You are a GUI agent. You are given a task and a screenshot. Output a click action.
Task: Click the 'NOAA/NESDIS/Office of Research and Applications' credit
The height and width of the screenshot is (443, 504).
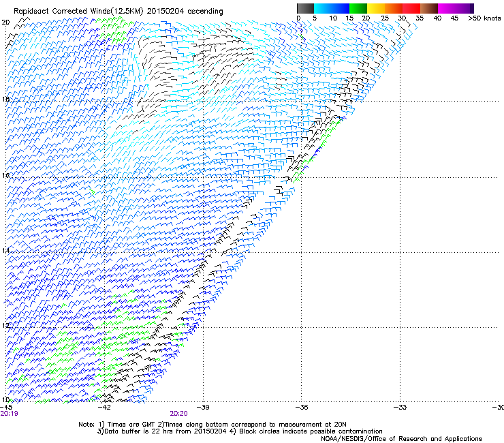click(401, 439)
